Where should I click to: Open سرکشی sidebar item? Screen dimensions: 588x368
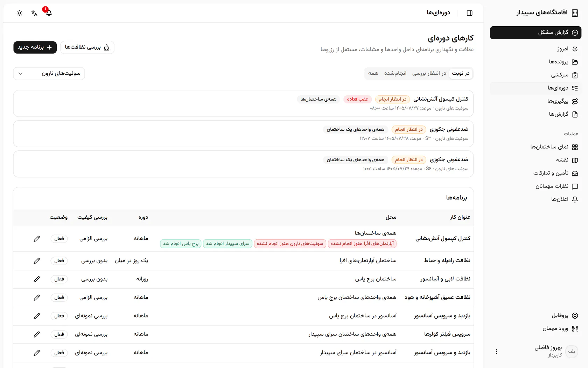point(535,75)
